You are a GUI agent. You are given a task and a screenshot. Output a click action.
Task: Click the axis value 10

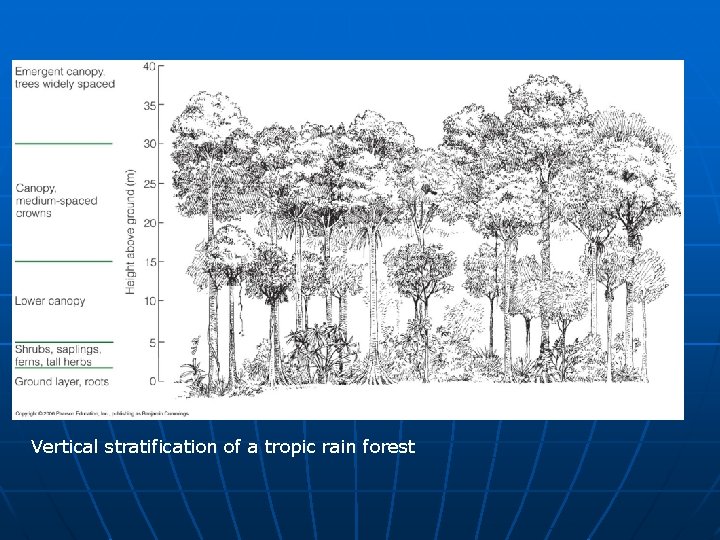click(149, 301)
